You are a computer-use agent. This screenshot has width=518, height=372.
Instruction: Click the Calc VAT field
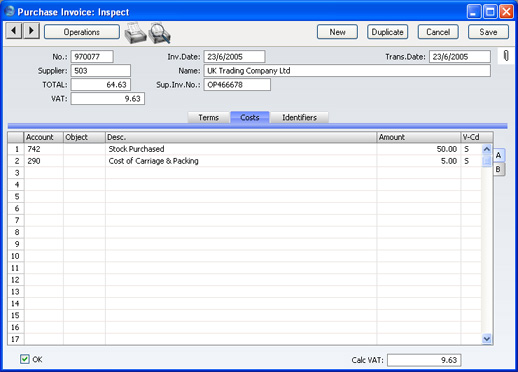click(424, 360)
